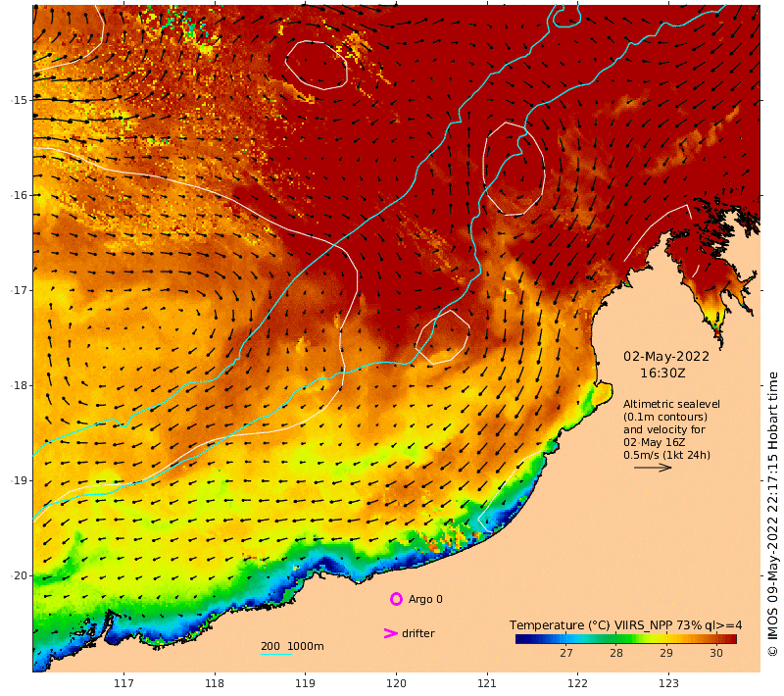Click the 28 color bar tick label
The height and width of the screenshot is (696, 784).
[616, 653]
